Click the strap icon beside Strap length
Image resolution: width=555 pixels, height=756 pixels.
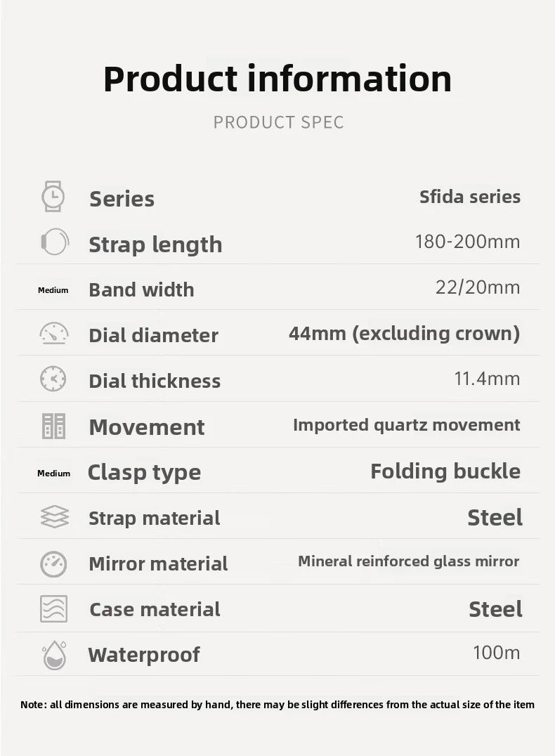pyautogui.click(x=54, y=242)
